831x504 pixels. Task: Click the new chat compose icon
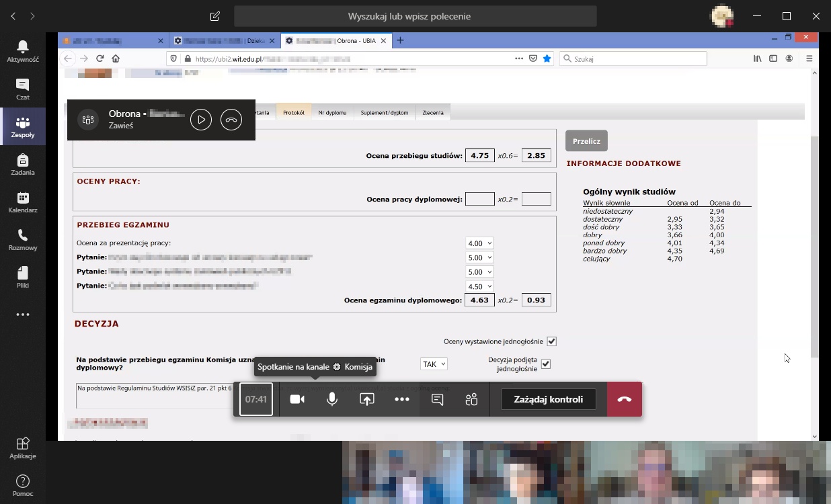pos(215,16)
